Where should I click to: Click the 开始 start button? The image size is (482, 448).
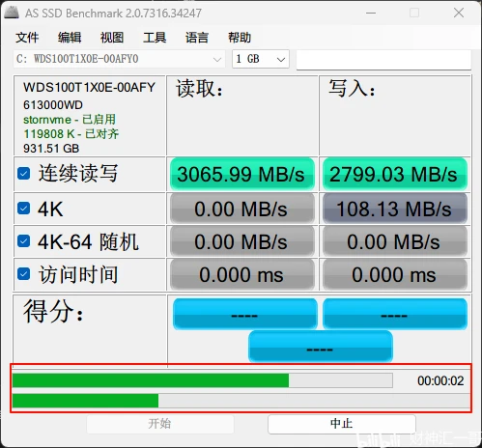click(x=160, y=424)
